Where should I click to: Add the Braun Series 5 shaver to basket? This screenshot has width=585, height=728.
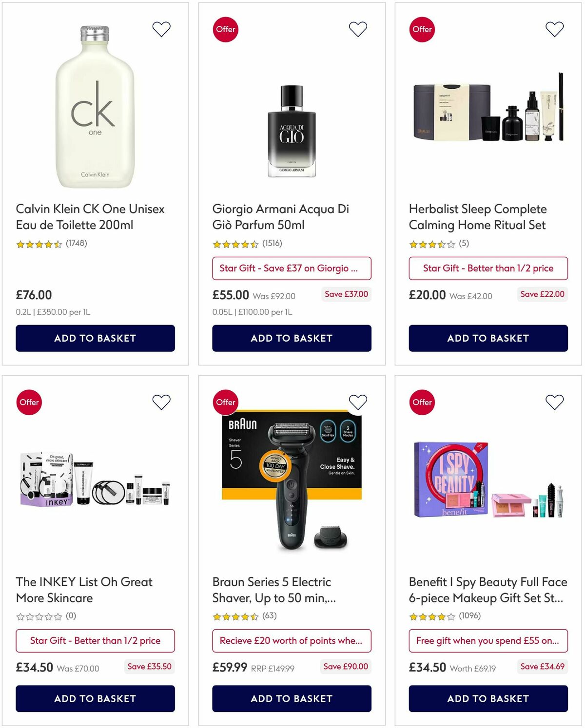pyautogui.click(x=292, y=698)
